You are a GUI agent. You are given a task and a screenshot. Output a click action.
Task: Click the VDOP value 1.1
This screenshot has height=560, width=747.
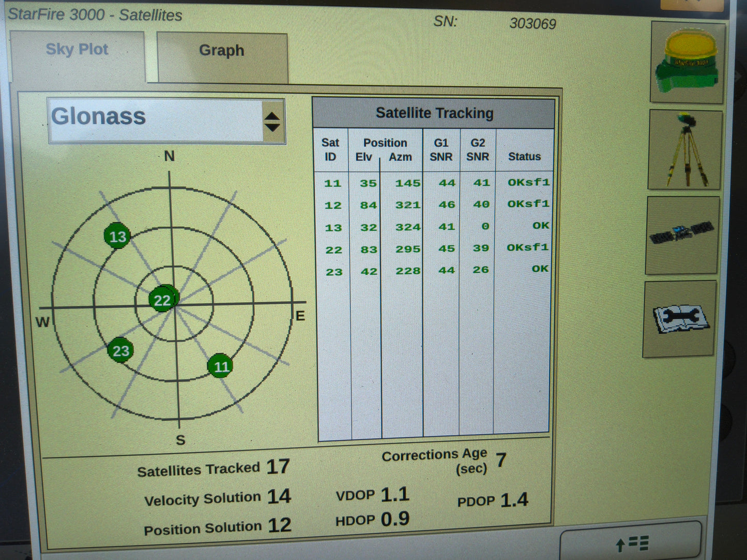[395, 495]
